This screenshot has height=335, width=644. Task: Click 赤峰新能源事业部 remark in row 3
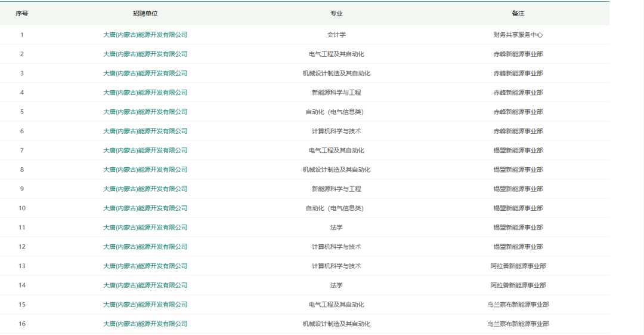point(518,73)
